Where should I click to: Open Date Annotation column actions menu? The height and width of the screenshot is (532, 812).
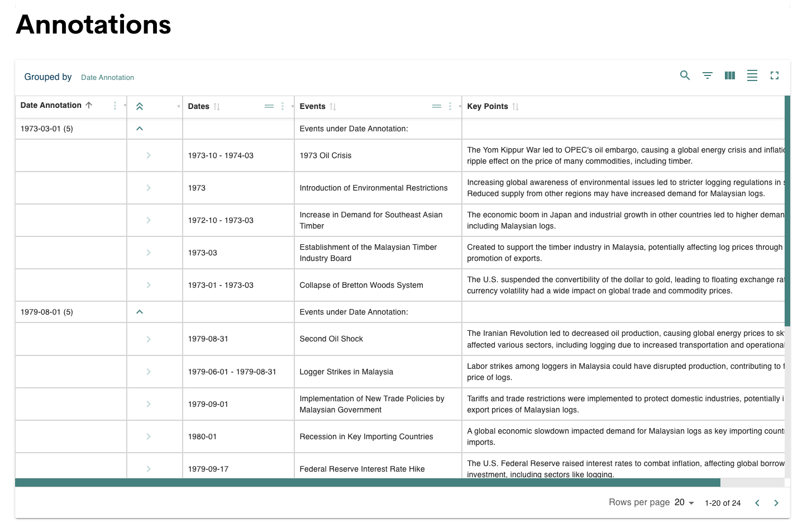click(x=115, y=106)
